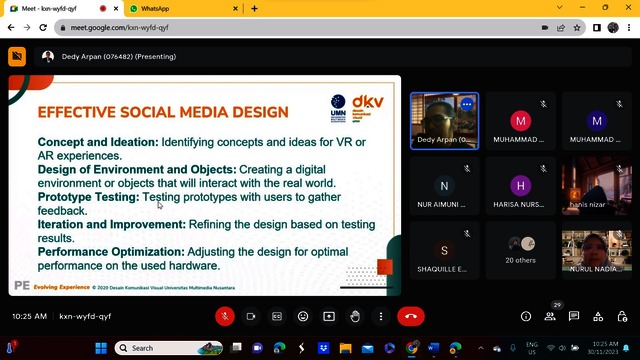Open the taskbar clock showing 10:25 AM
This screenshot has width=640, height=360.
tap(603, 348)
